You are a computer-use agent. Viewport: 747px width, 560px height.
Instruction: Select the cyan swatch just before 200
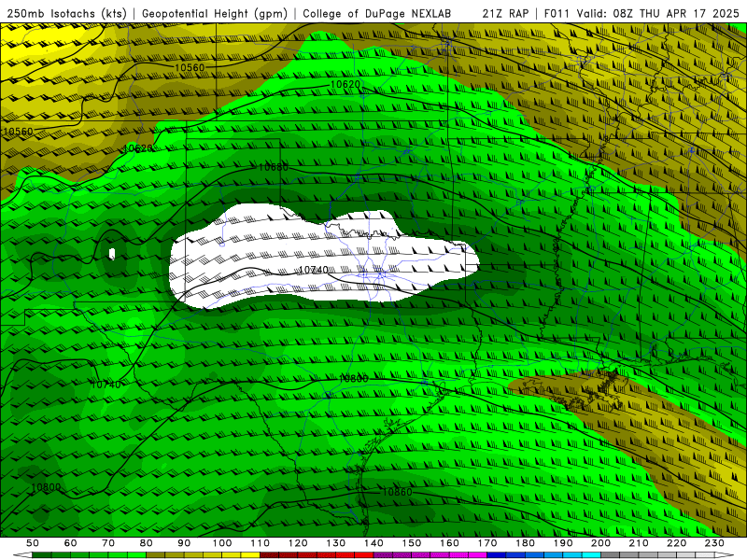coord(591,555)
